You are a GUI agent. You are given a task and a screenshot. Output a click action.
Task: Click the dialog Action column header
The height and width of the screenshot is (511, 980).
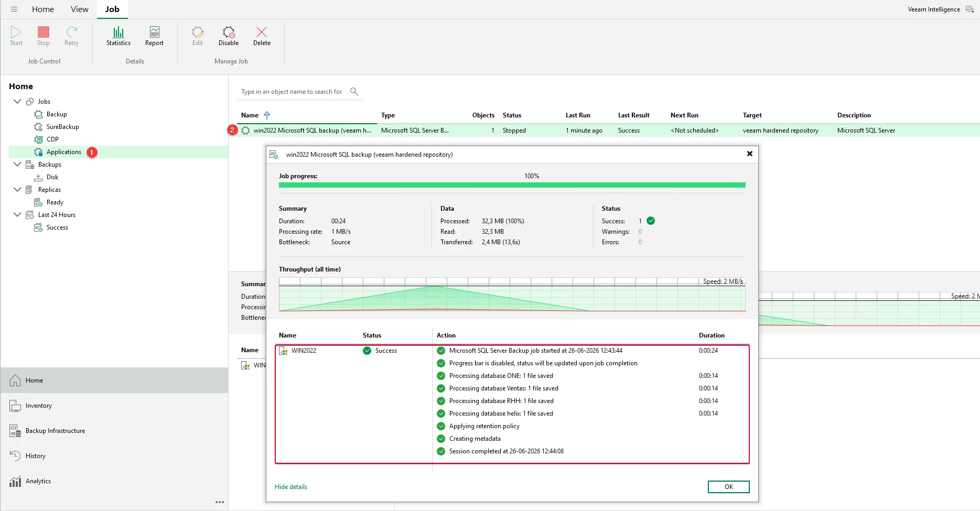point(446,335)
